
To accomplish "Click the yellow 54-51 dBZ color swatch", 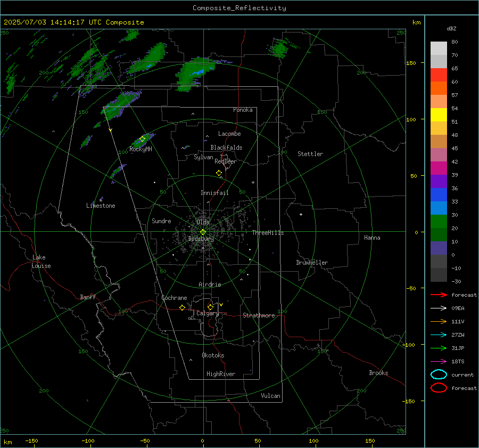I will 439,115.
